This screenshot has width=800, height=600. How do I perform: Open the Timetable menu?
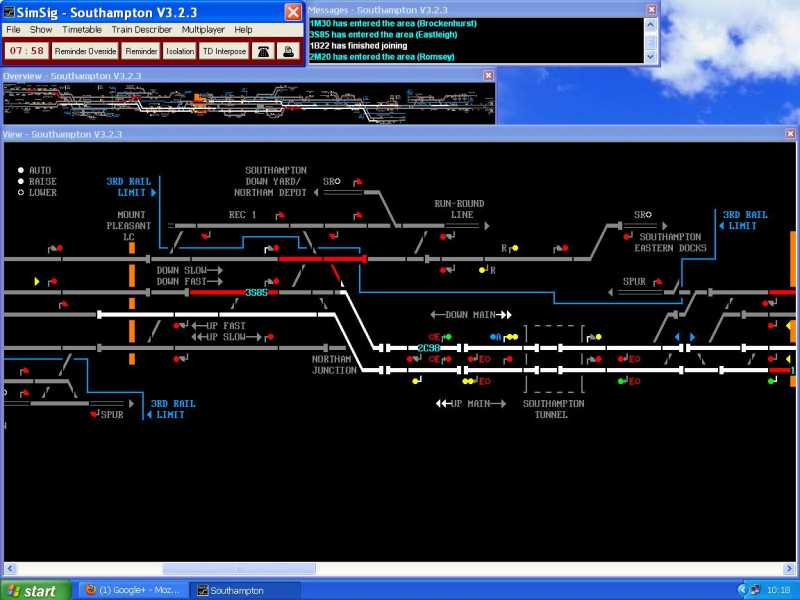82,30
